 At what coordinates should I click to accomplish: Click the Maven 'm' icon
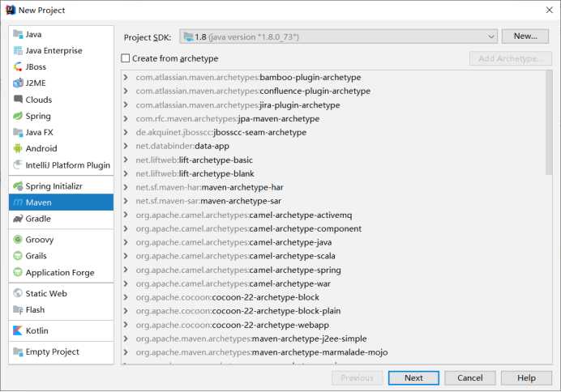(18, 202)
